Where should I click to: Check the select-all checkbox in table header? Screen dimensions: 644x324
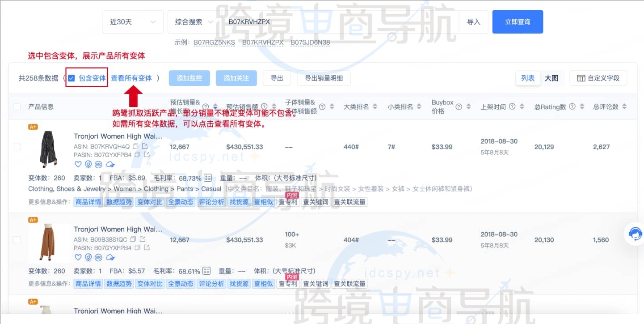point(17,107)
